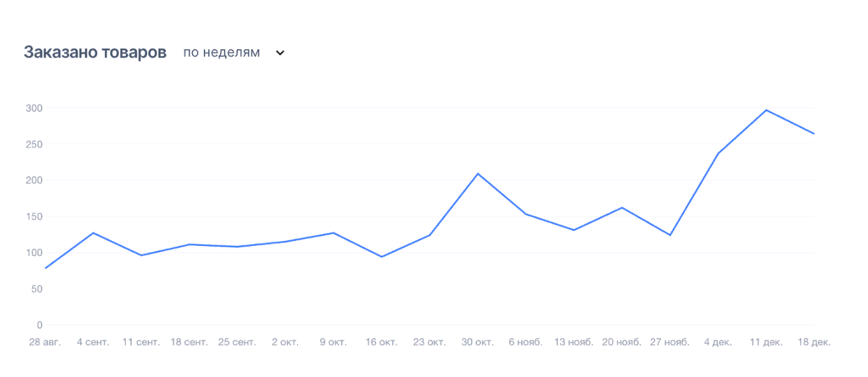Open the "по неделям" period dropdown
Image resolution: width=868 pixels, height=377 pixels.
tap(221, 52)
